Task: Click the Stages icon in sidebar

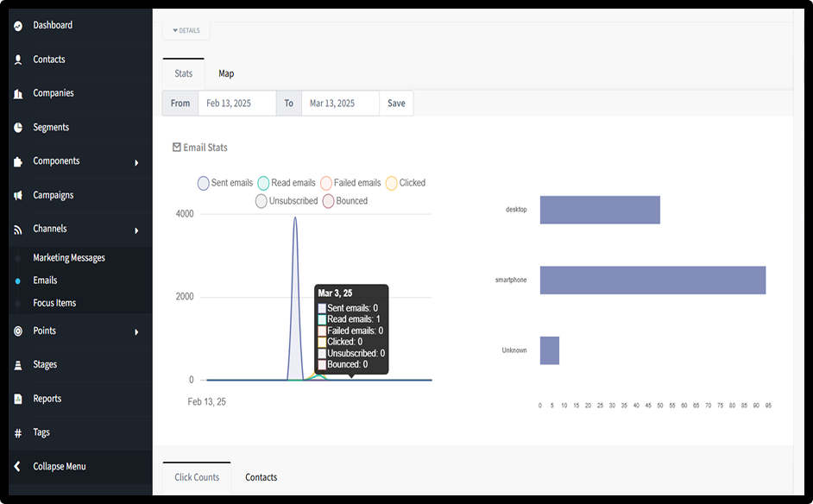Action: (18, 365)
